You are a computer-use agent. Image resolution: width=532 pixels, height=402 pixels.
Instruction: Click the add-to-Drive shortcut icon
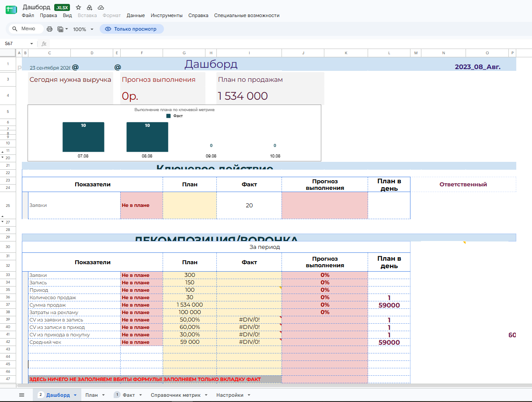click(90, 7)
